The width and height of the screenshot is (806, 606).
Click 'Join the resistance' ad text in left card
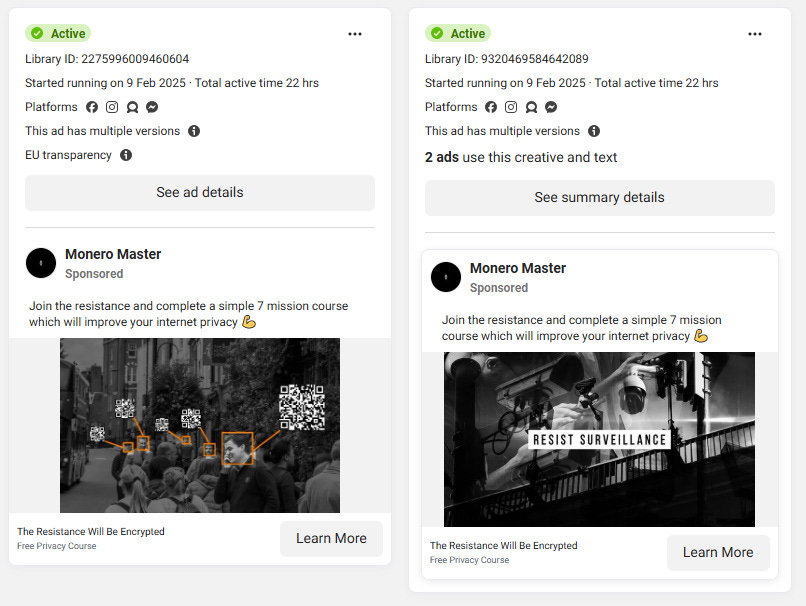click(189, 314)
